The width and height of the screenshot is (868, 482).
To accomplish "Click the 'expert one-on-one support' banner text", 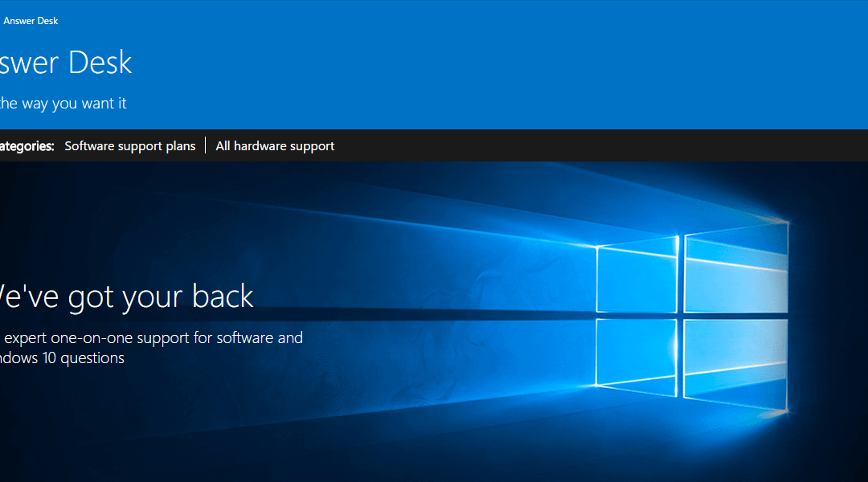I will point(152,337).
